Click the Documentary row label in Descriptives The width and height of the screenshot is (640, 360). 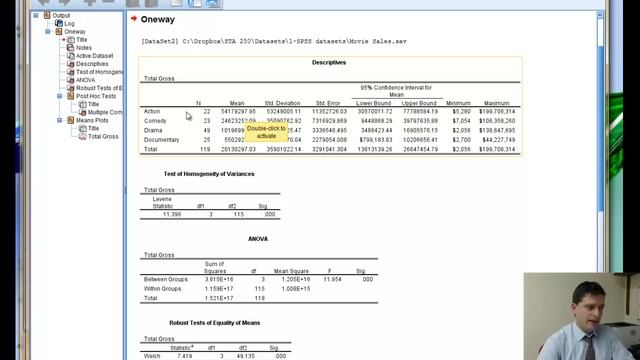point(161,140)
